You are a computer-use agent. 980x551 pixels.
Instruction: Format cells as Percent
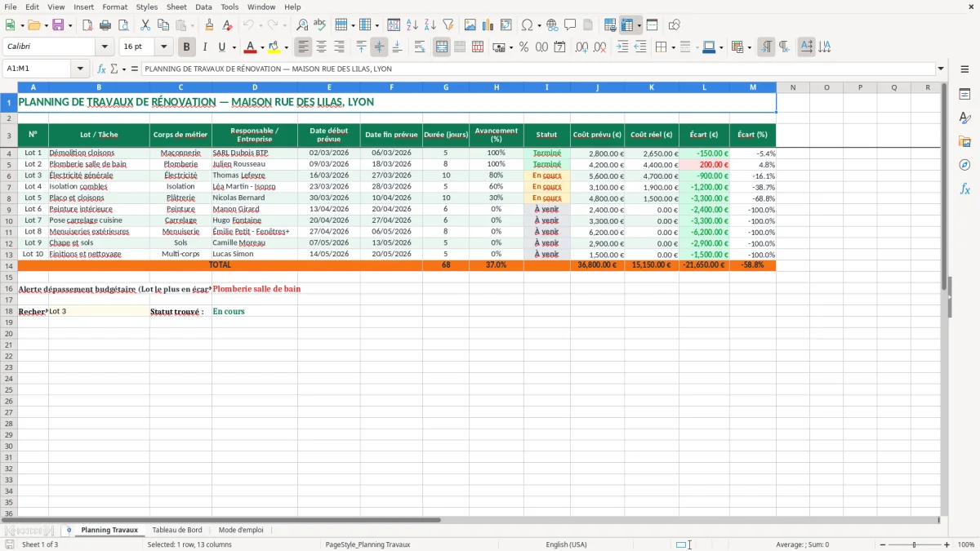(523, 47)
